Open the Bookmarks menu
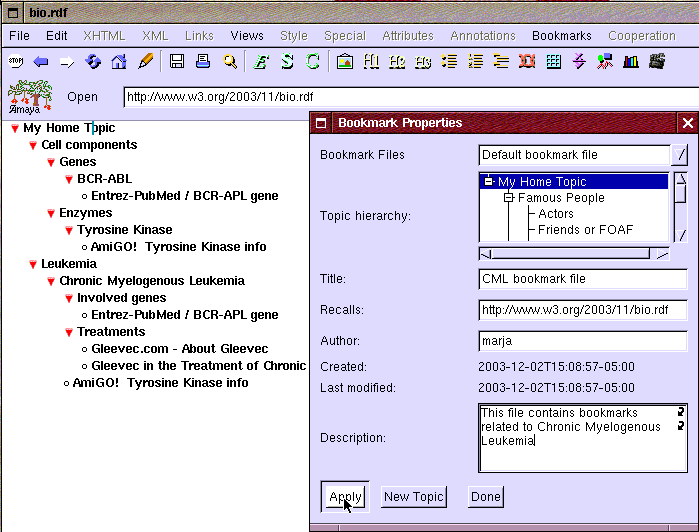Screen dimensions: 699x532 [x=562, y=36]
